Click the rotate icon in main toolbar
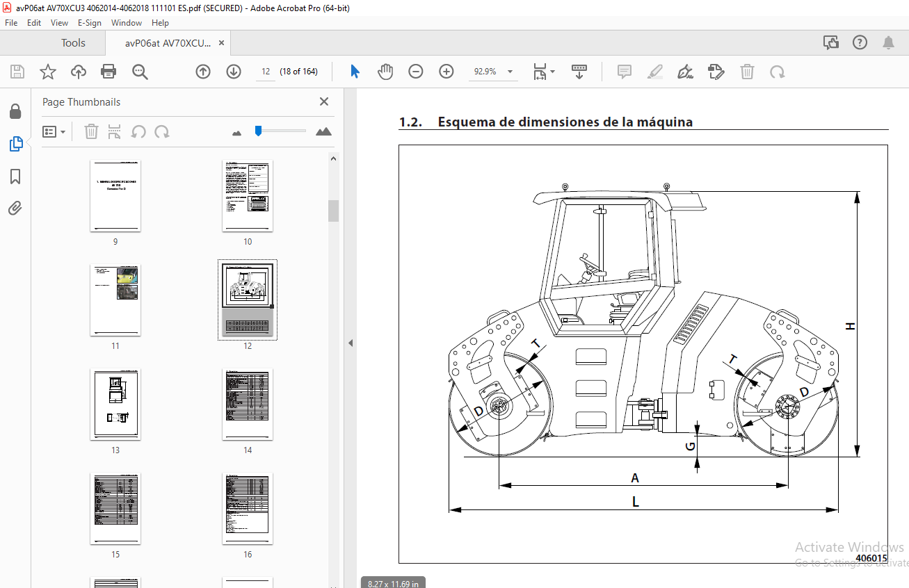The height and width of the screenshot is (588, 909). [x=778, y=71]
